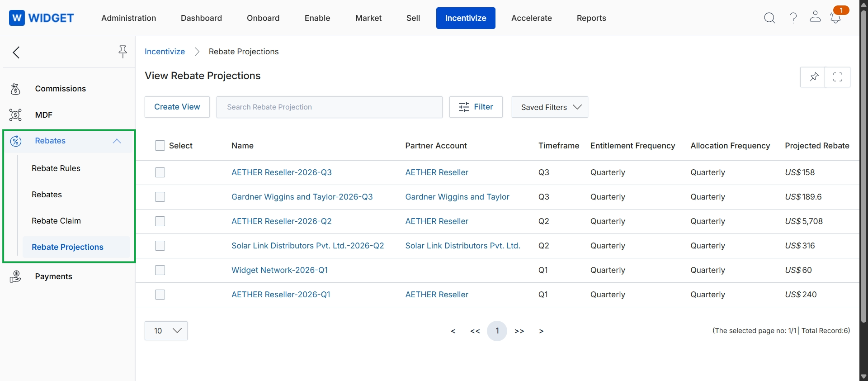The image size is (868, 381).
Task: Open the user profile icon
Action: click(x=815, y=17)
